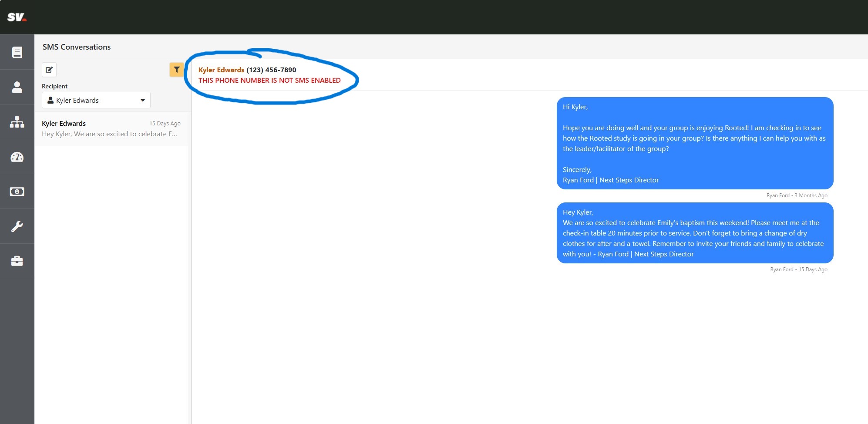This screenshot has height=424, width=868.
Task: Open Kyler Edwards profile link in header
Action: coord(221,70)
